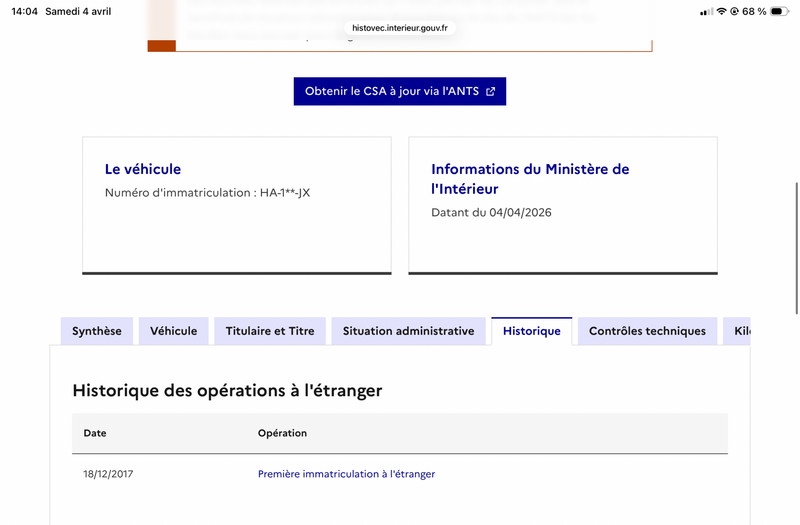Click the 'Date' column header
This screenshot has height=525, width=800.
95,433
